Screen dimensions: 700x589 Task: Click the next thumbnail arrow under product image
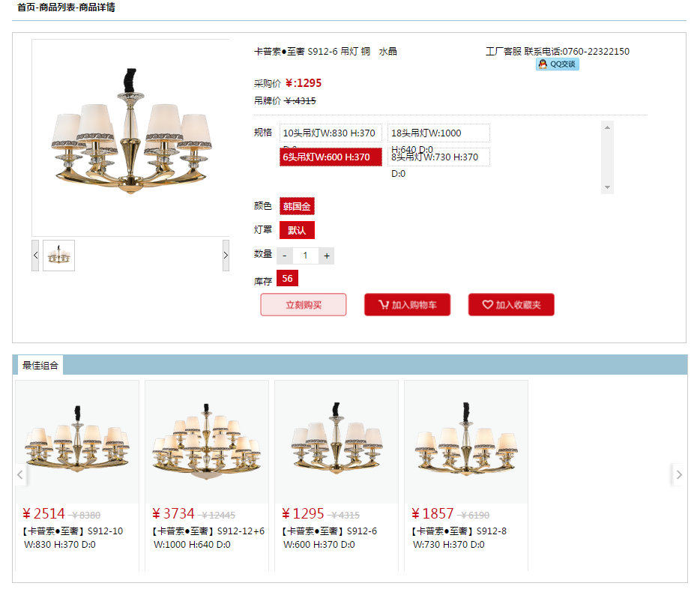click(x=226, y=256)
